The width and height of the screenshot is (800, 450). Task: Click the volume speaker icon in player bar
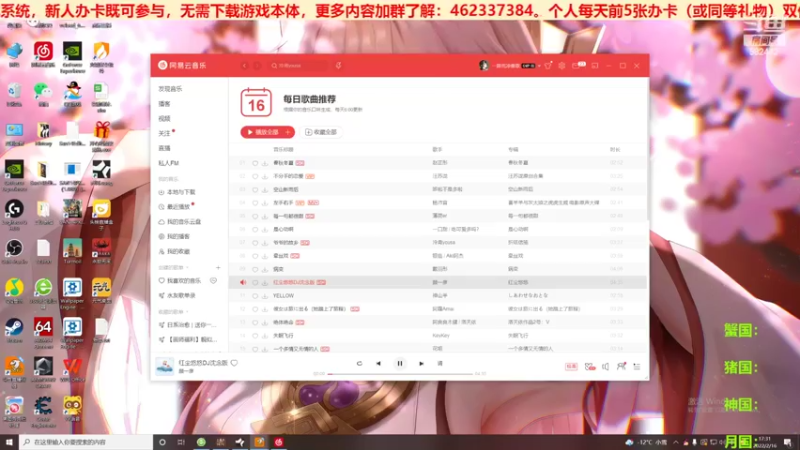coord(606,367)
